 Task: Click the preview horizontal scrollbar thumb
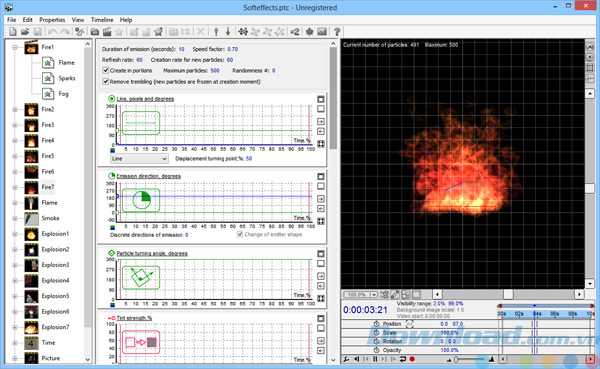coord(508,294)
